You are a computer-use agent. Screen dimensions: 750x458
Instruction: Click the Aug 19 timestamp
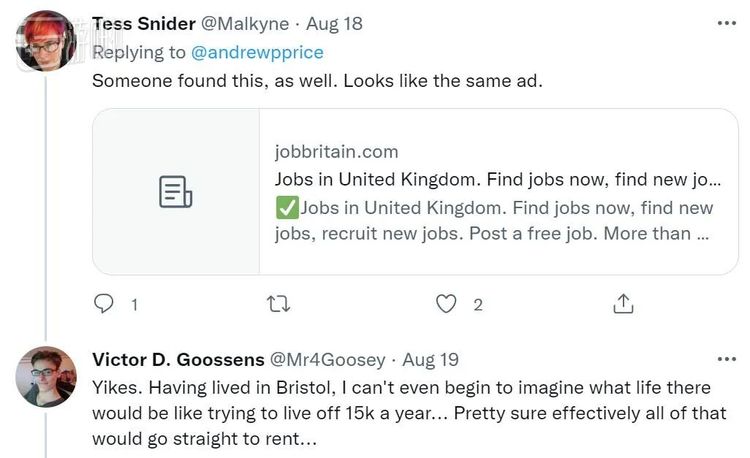(x=430, y=359)
